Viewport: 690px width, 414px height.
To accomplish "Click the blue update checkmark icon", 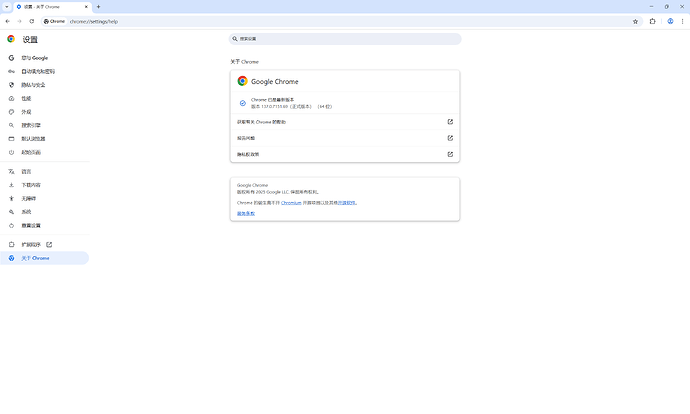I will pos(242,103).
